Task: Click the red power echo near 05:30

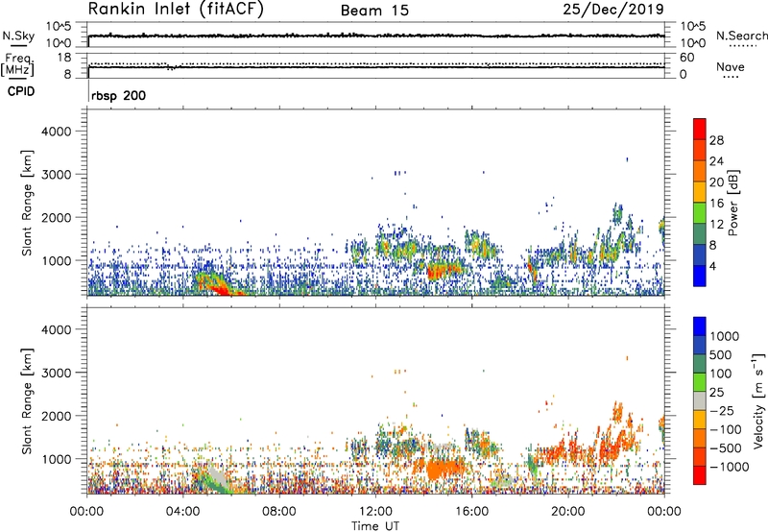Action: 222,289
